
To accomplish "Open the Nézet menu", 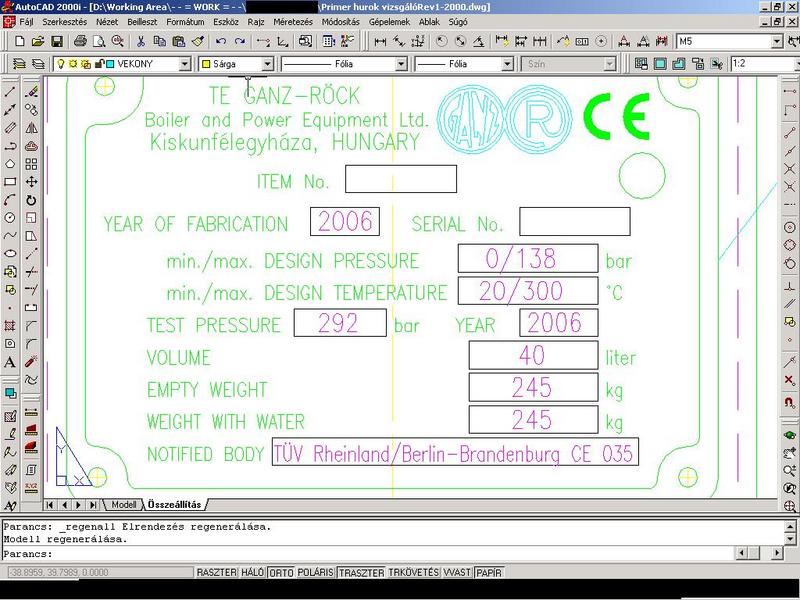I will coord(107,22).
